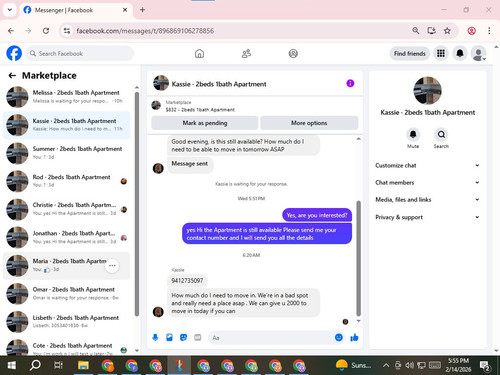The height and width of the screenshot is (375, 500).
Task: Search in the Kassie conversation
Action: tap(441, 135)
